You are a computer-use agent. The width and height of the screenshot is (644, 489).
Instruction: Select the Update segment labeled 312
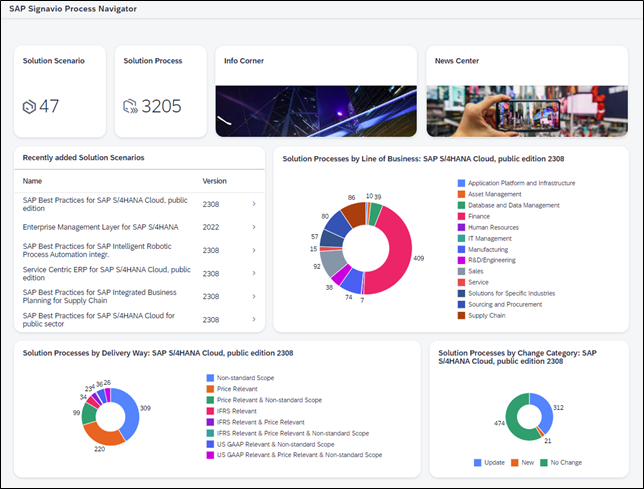pyautogui.click(x=545, y=409)
